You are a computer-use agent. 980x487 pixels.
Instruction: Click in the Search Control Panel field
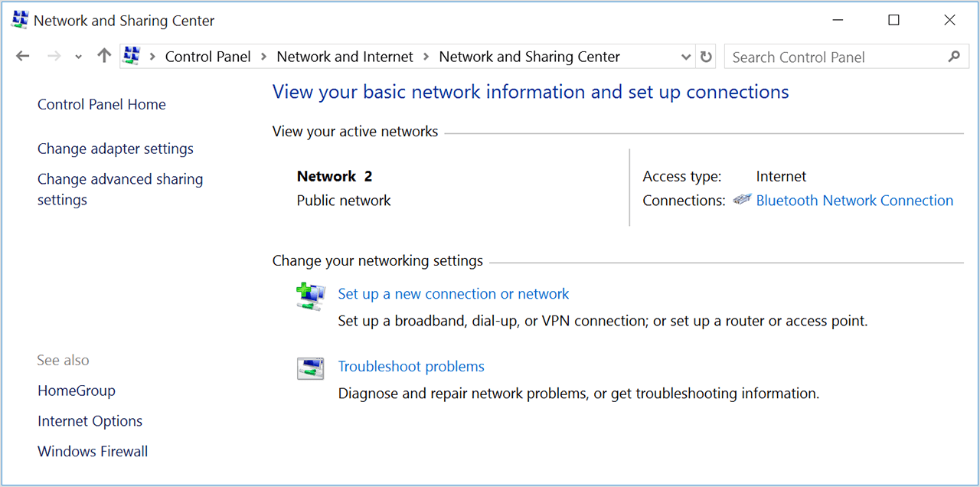pos(835,57)
